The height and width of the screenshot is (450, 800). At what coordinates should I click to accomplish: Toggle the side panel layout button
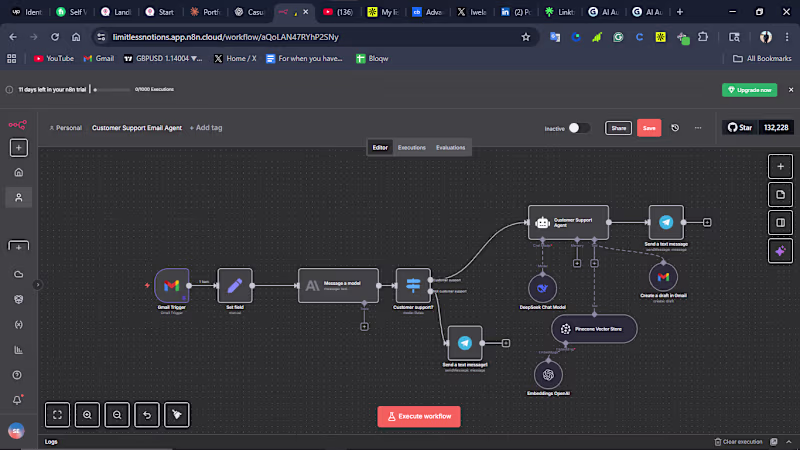[x=780, y=222]
